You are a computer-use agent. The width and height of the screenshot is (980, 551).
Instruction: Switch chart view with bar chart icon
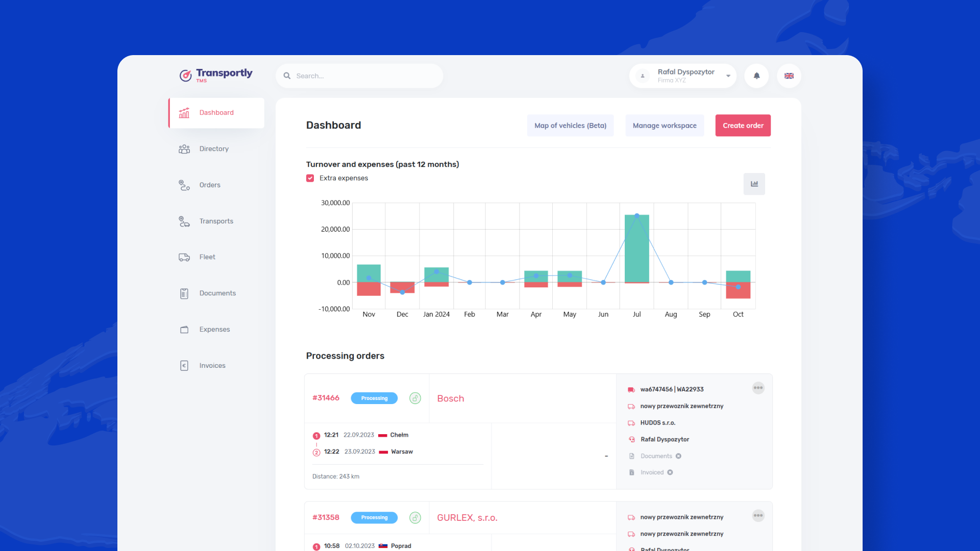[x=754, y=184]
